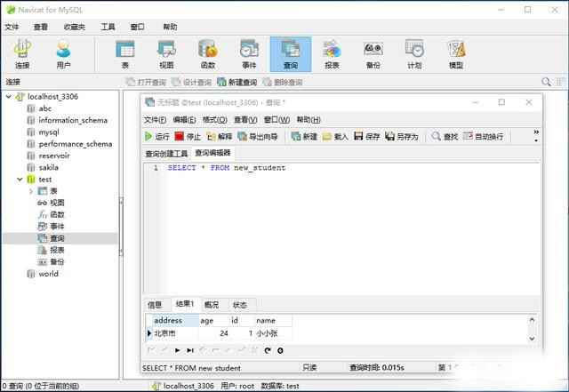Open 查看(V) menu in query window
Image resolution: width=569 pixels, height=392 pixels.
[x=245, y=120]
